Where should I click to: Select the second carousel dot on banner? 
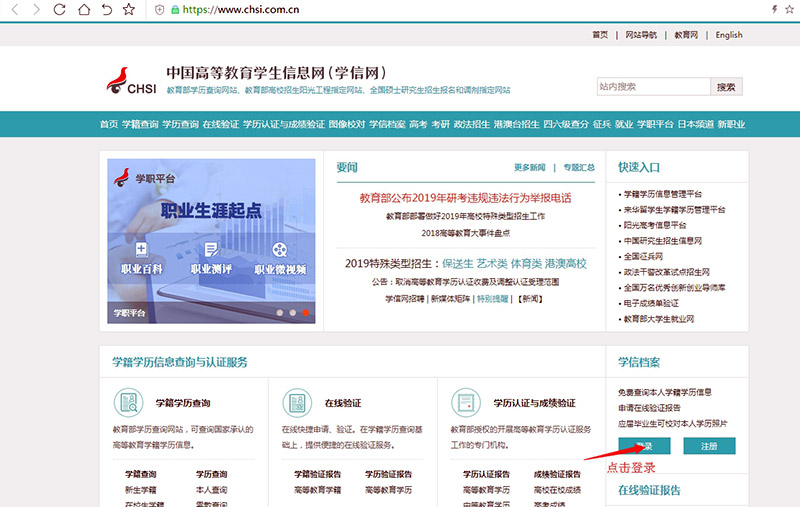(x=292, y=313)
